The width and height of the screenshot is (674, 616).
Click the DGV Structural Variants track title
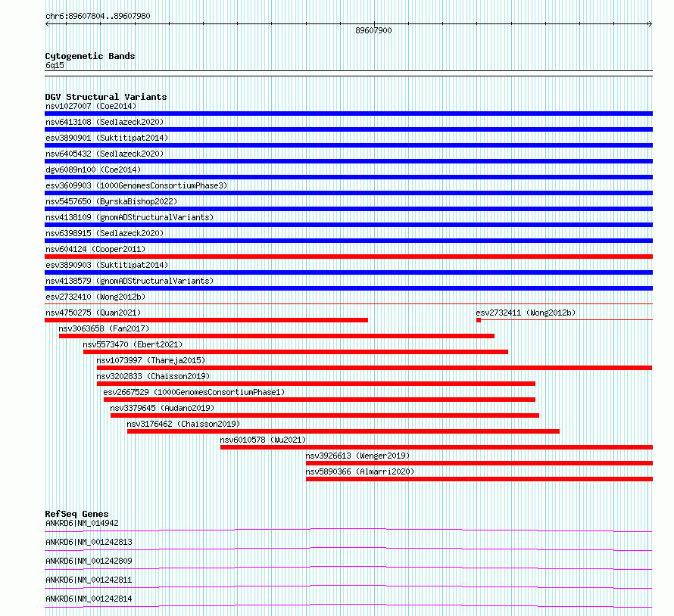tap(106, 97)
